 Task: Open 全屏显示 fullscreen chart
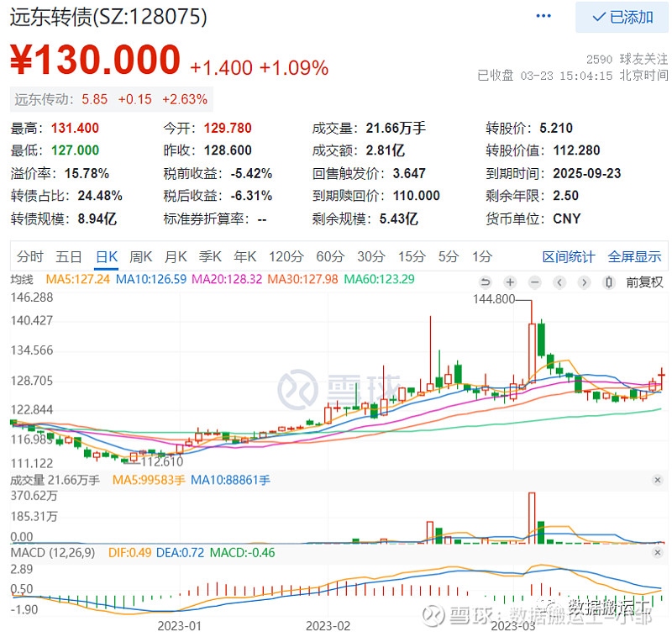click(634, 257)
